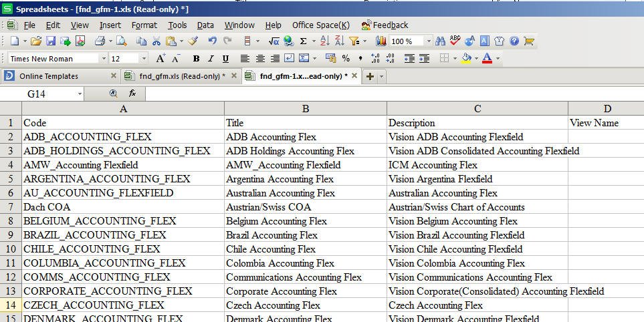Expand the paste options arrow
This screenshot has width=644, height=322.
(x=181, y=41)
